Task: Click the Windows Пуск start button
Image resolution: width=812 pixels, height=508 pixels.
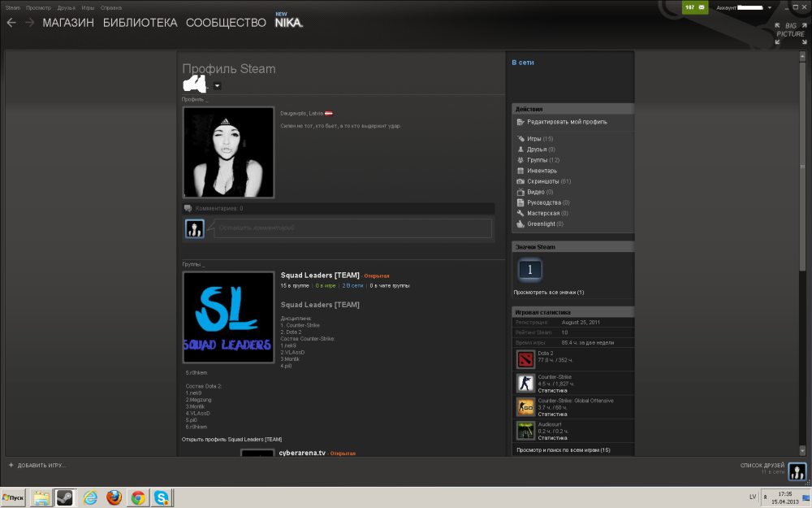Action: (x=13, y=498)
